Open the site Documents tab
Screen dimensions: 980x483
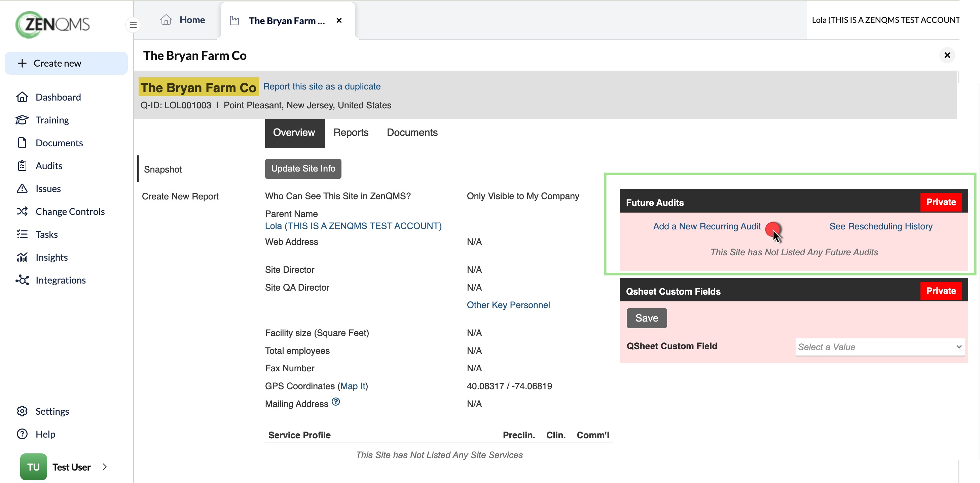pos(412,133)
